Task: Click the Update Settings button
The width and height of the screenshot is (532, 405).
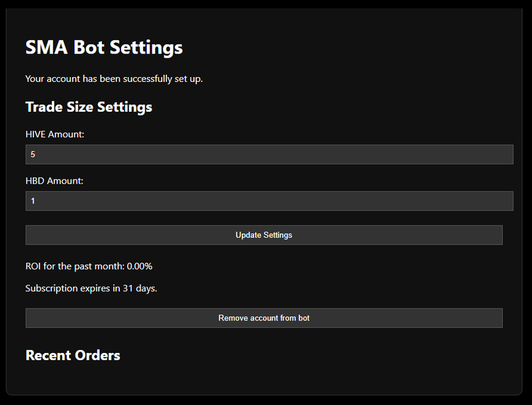Action: coord(264,235)
